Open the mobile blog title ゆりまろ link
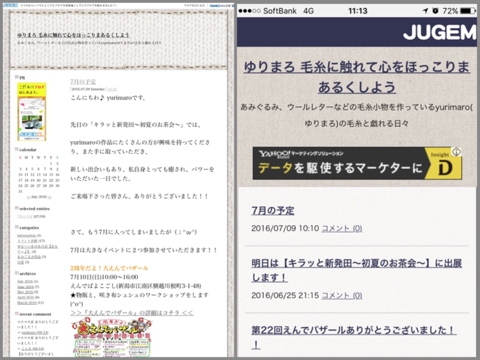This screenshot has width=480, height=360. (x=357, y=77)
